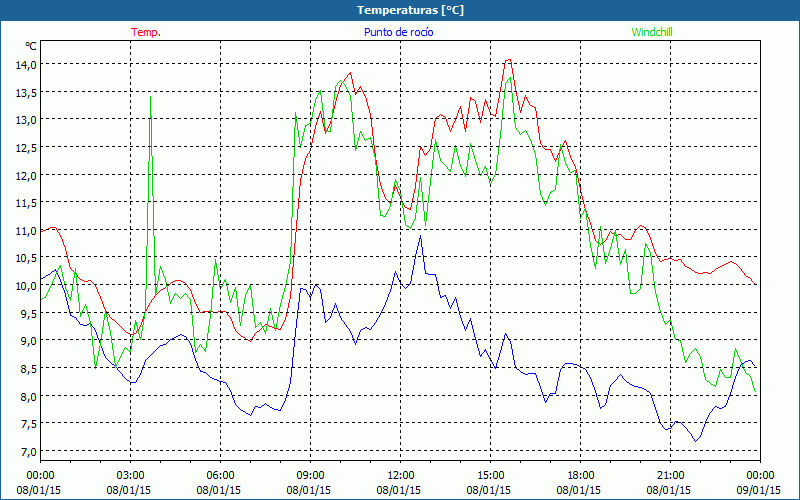Screen dimensions: 800x500
Task: Select the 21:00 time axis label
Action: (x=670, y=475)
